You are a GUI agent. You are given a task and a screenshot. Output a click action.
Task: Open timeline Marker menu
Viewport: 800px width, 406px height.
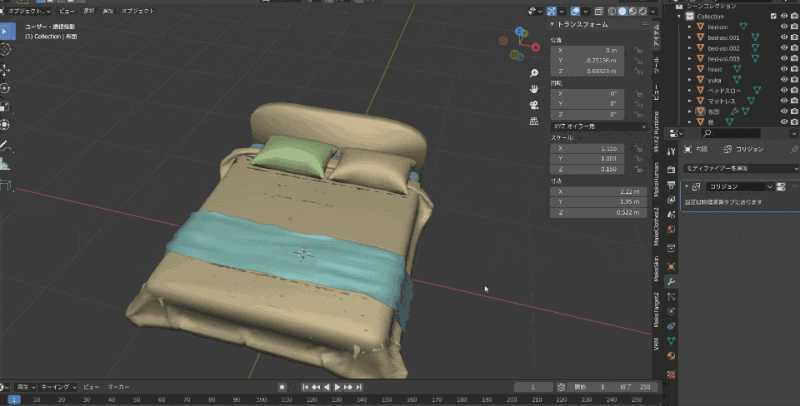(x=118, y=387)
